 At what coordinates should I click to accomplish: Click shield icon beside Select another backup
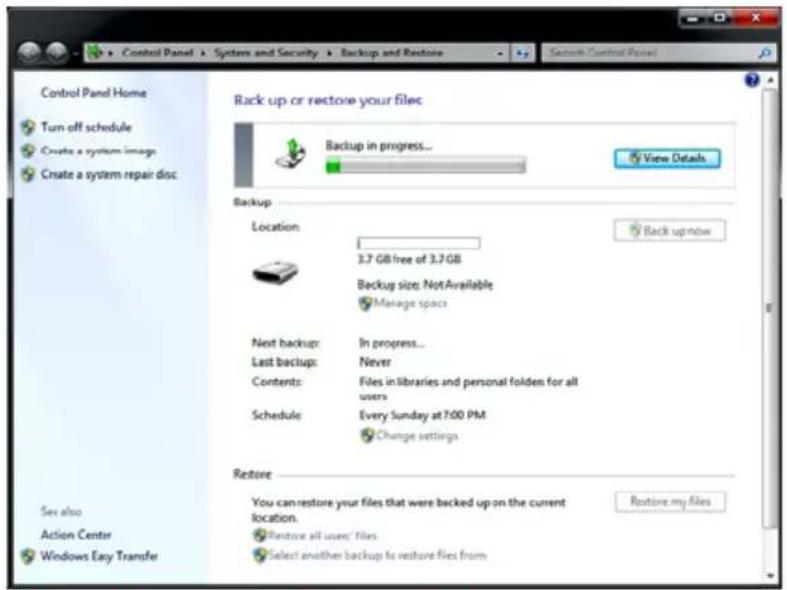point(260,555)
